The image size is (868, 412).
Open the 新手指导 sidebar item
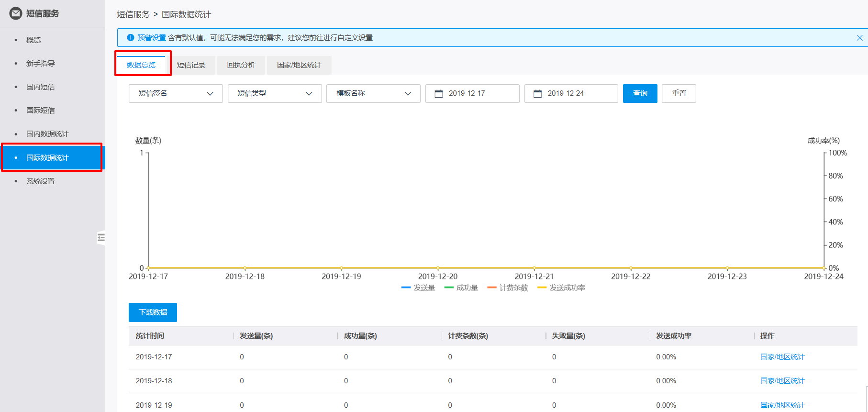(41, 63)
